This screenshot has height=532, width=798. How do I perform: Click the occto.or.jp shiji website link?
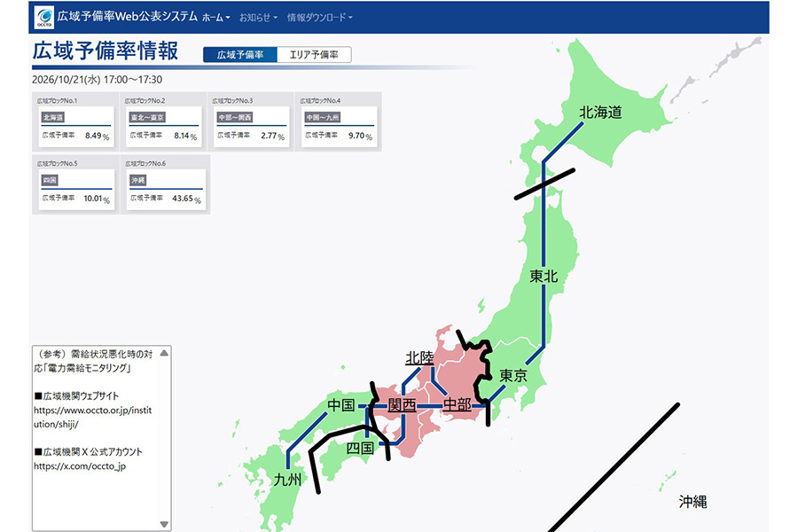tap(92, 417)
